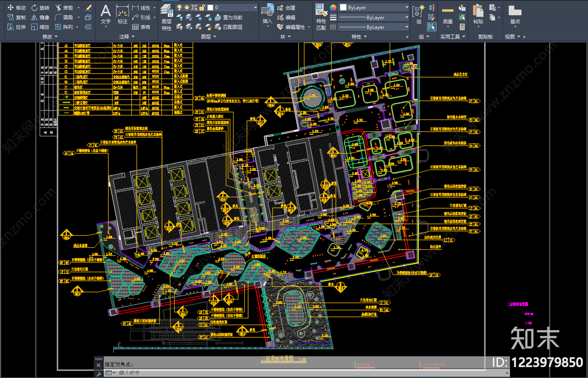Image resolution: width=588 pixels, height=378 pixels.
Task: Select the Move (移动) tool
Action: 16,8
